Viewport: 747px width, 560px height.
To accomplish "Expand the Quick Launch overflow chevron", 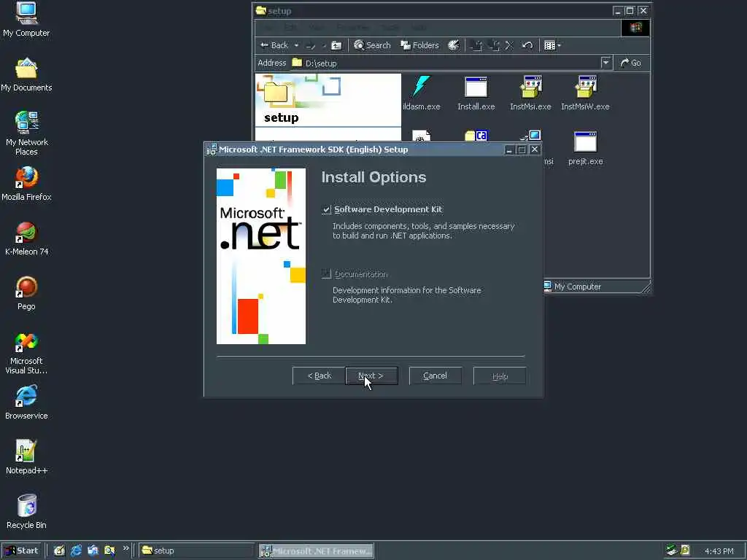I will [125, 548].
